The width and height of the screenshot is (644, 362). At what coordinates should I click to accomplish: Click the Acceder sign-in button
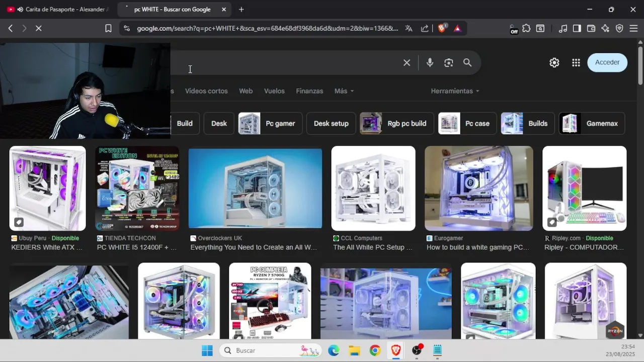pos(607,62)
